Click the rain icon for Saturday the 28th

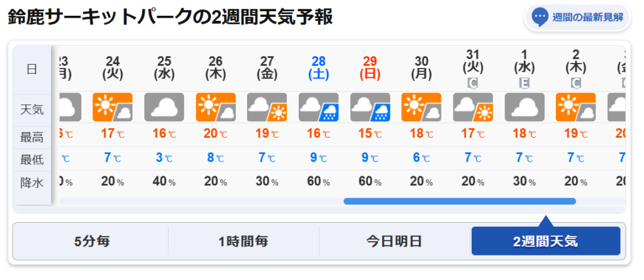click(319, 107)
